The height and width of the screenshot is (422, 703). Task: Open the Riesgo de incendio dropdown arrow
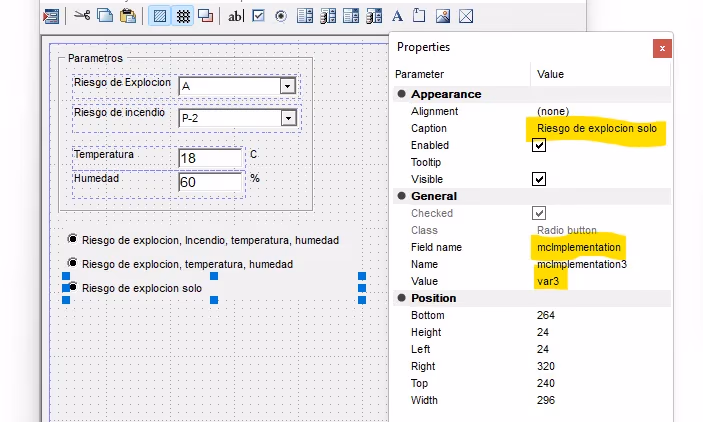pos(288,118)
